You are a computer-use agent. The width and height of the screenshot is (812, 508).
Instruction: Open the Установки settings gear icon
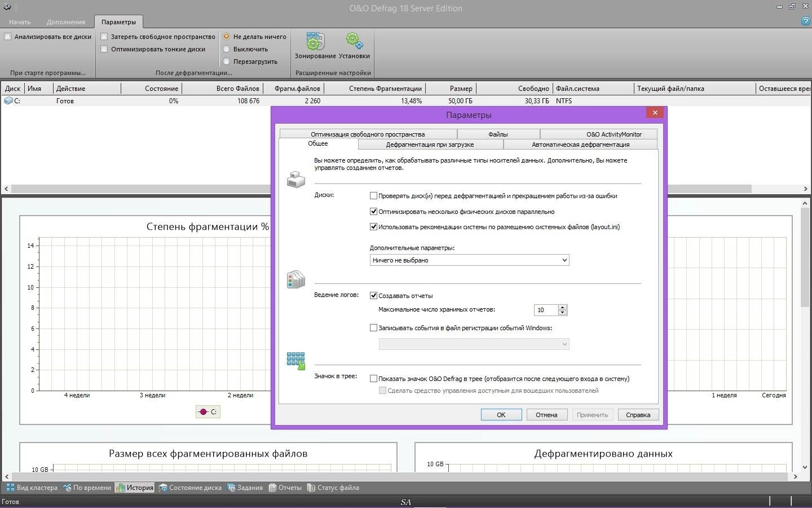[354, 46]
